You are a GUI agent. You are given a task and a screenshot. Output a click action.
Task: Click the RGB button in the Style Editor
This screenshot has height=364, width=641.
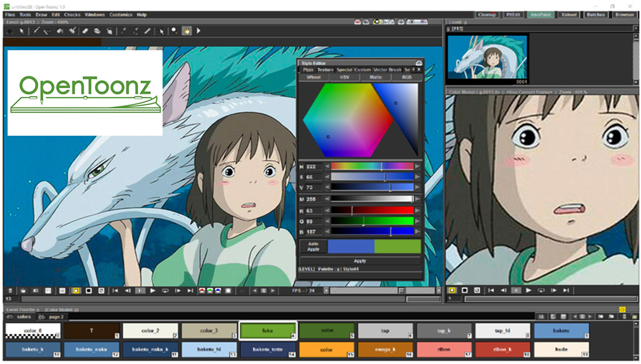coord(407,77)
